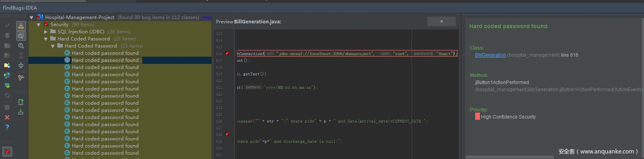The image size is (644, 159).
Task: Click bug marker on gutter line 628
Action: click(227, 134)
